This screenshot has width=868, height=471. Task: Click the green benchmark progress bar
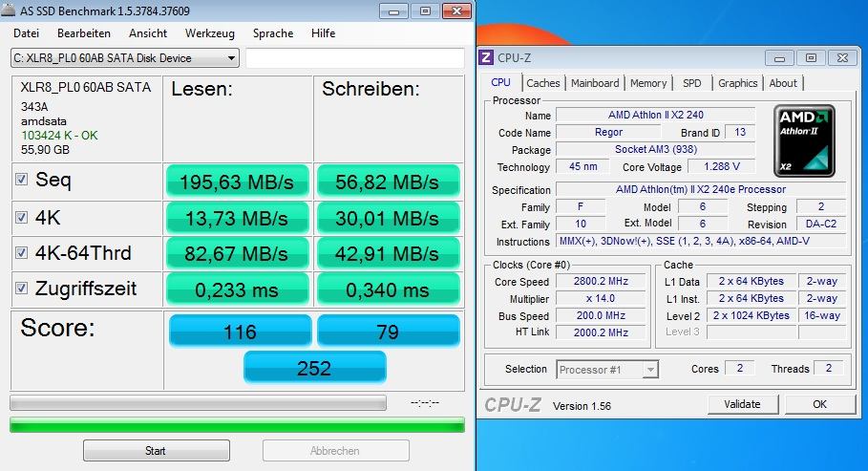(x=237, y=425)
